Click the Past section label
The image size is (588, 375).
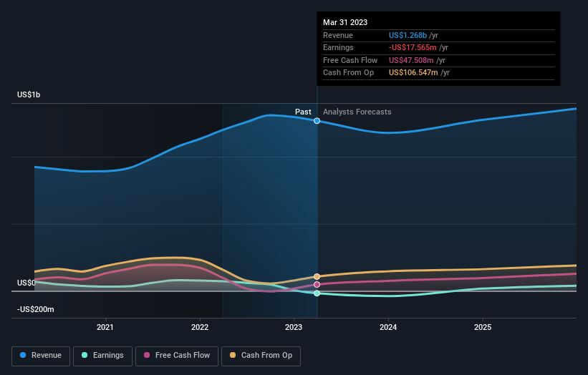pyautogui.click(x=303, y=112)
